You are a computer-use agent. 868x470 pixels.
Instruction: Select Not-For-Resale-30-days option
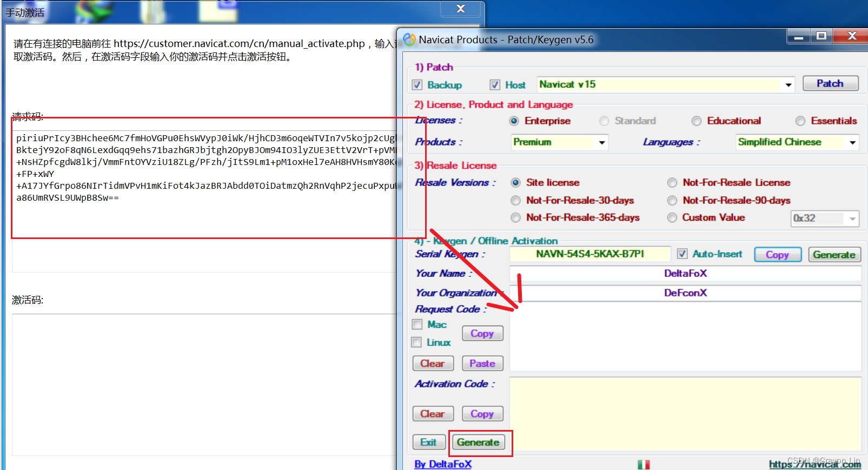(x=516, y=201)
